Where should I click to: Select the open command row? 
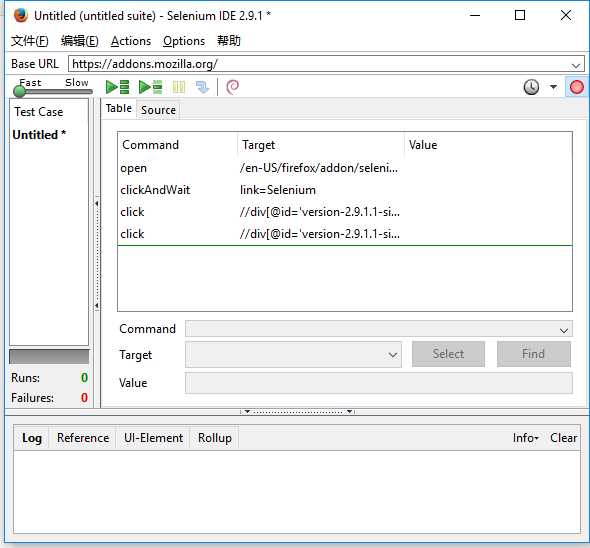click(345, 168)
